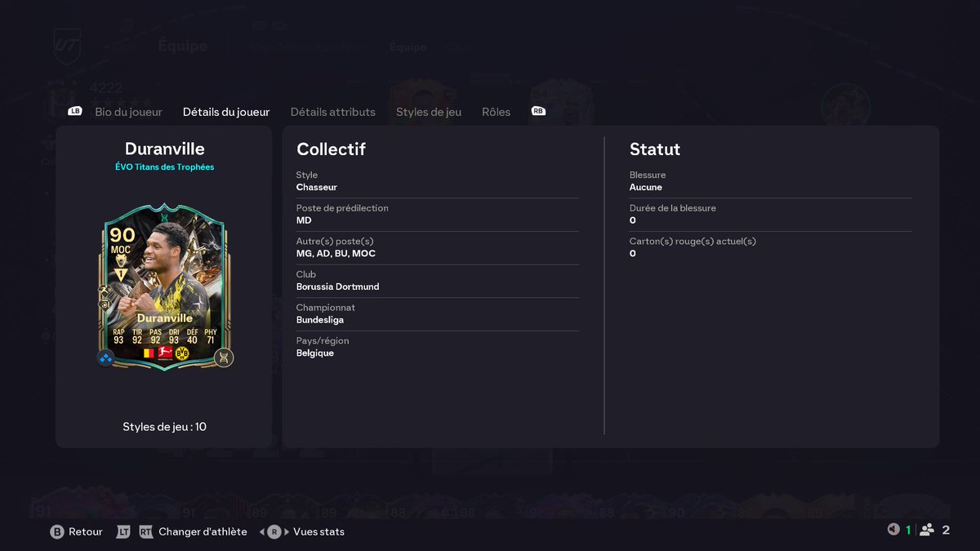This screenshot has width=980, height=551.
Task: Click Retour to go back
Action: pyautogui.click(x=86, y=531)
